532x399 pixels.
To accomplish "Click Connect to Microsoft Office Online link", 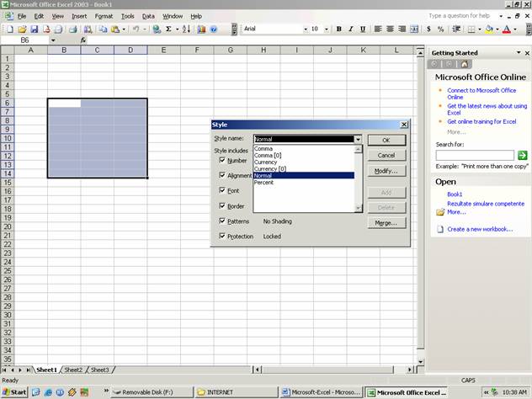I will pyautogui.click(x=481, y=93).
